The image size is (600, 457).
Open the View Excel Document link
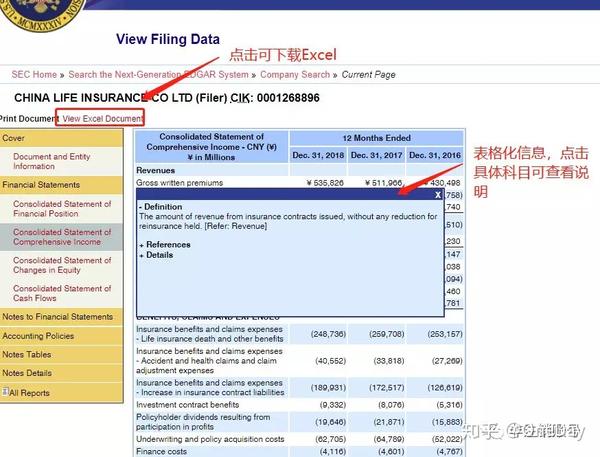(103, 119)
